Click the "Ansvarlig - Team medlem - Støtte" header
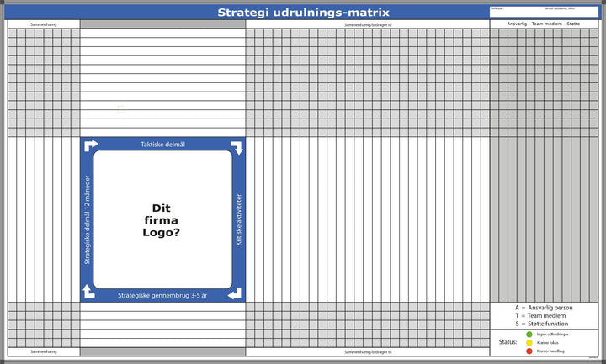Screen dimensions: 606x364 (x=544, y=24)
